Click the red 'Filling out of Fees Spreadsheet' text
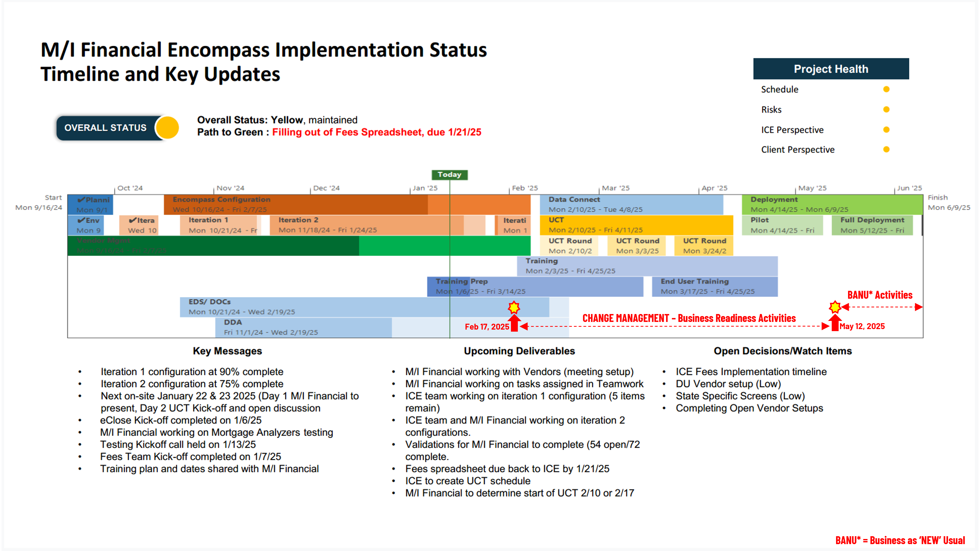This screenshot has width=980, height=551. [377, 132]
